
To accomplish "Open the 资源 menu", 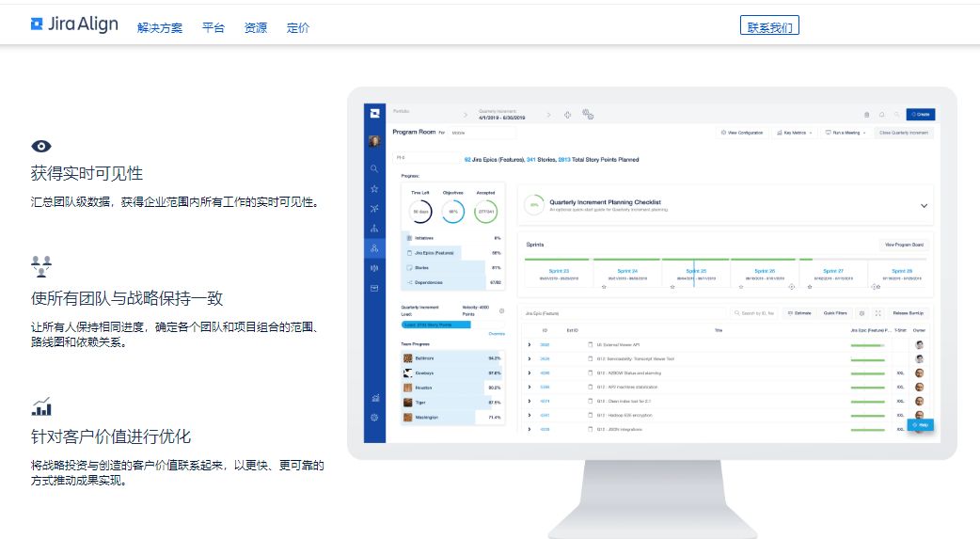I will point(256,27).
